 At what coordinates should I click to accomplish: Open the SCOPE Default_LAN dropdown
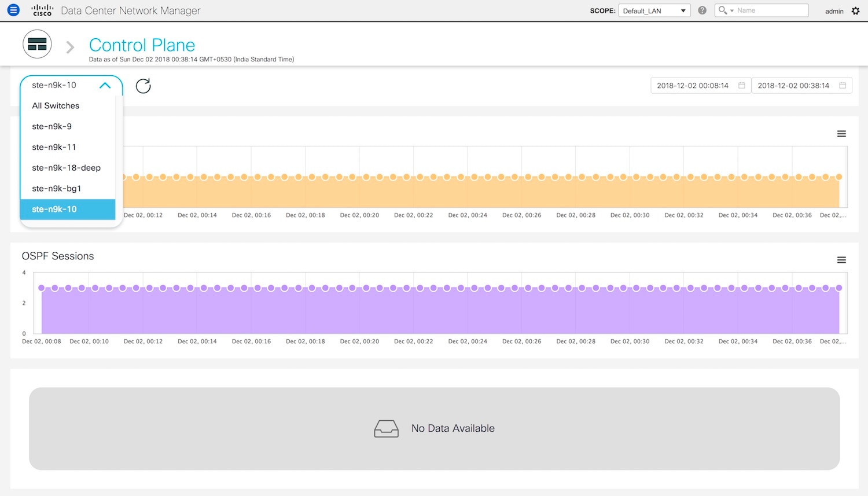click(x=654, y=10)
